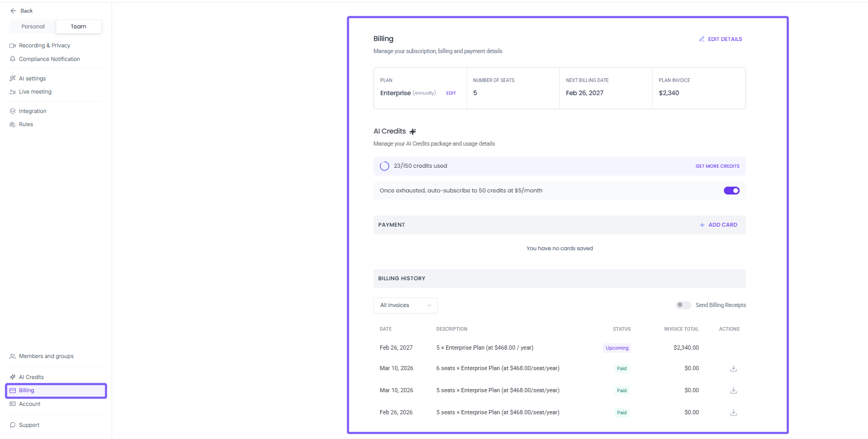Select the Team tab
The width and height of the screenshot is (868, 439).
[78, 27]
